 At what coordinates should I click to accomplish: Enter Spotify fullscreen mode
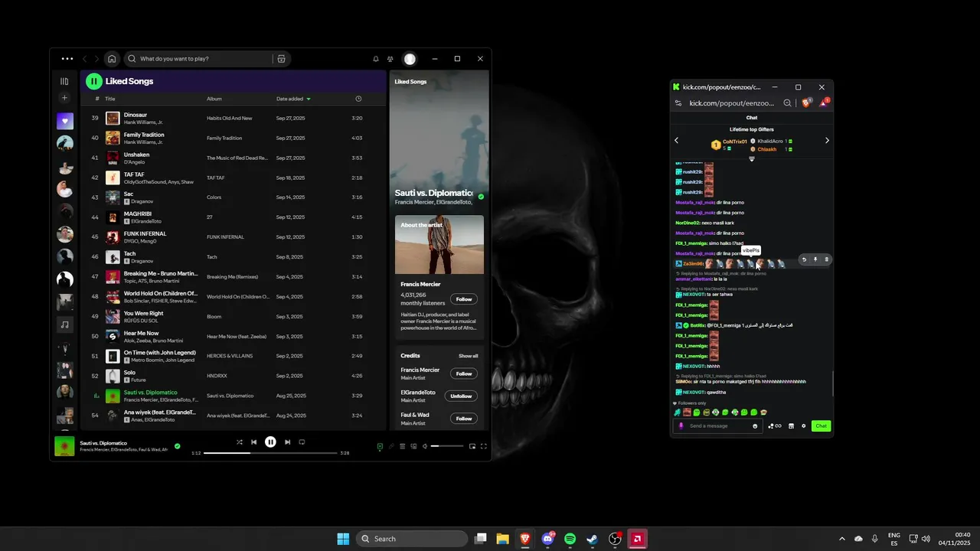[484, 446]
